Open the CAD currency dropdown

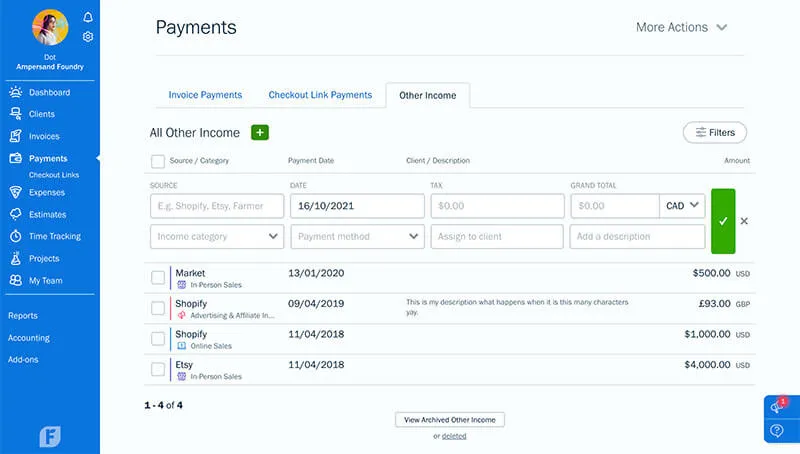[683, 206]
